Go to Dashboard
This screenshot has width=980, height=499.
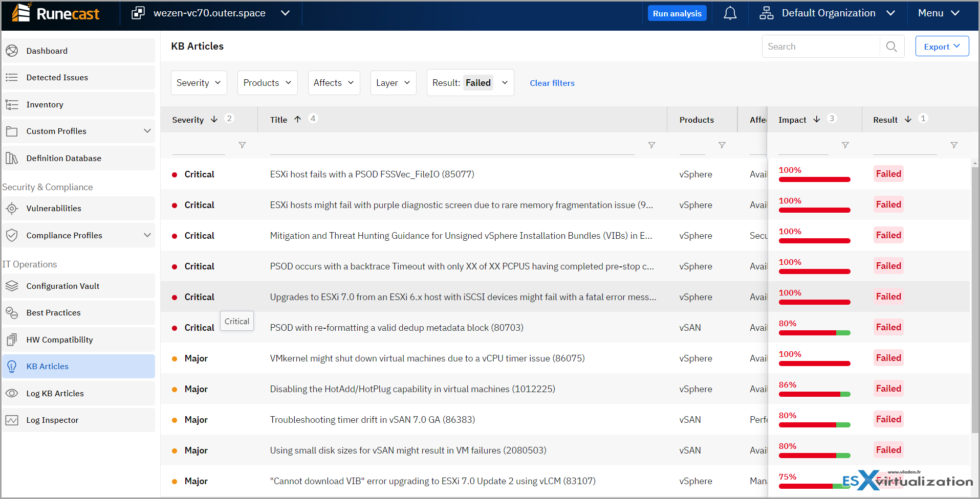78,51
